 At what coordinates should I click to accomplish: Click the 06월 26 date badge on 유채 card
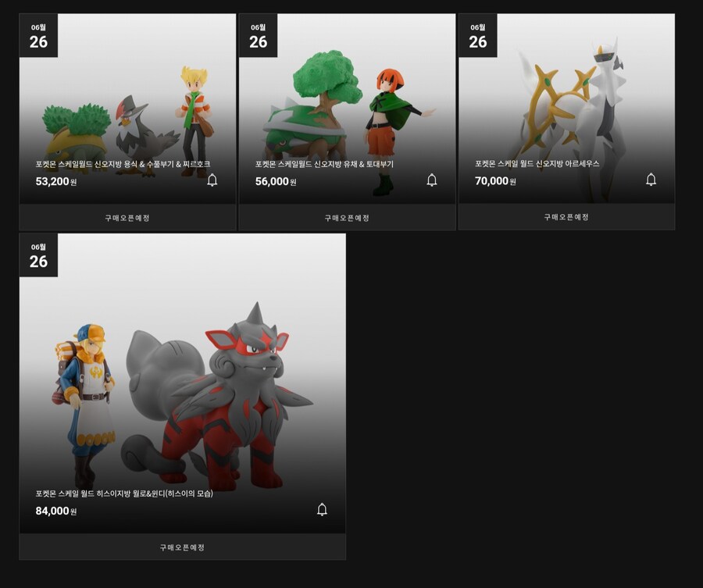click(x=259, y=35)
